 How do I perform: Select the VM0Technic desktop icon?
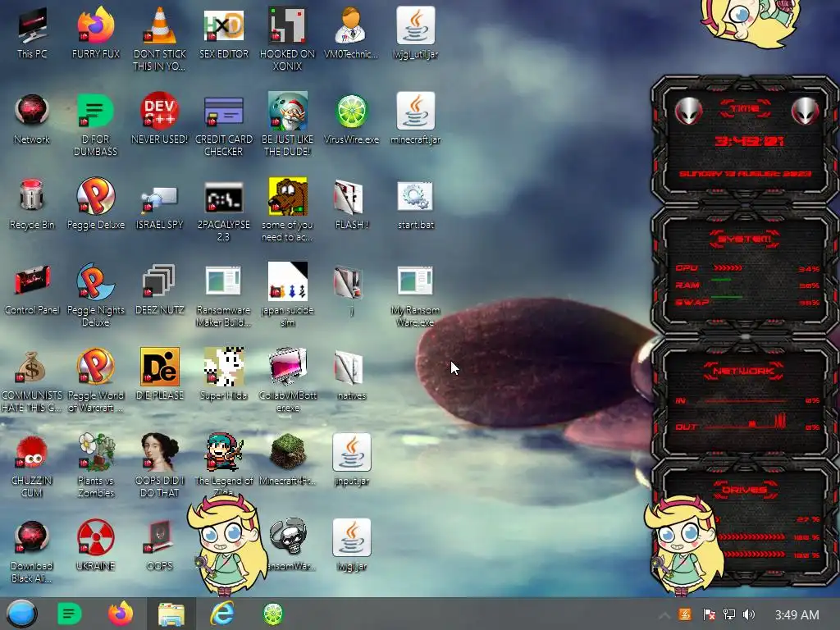(x=351, y=25)
